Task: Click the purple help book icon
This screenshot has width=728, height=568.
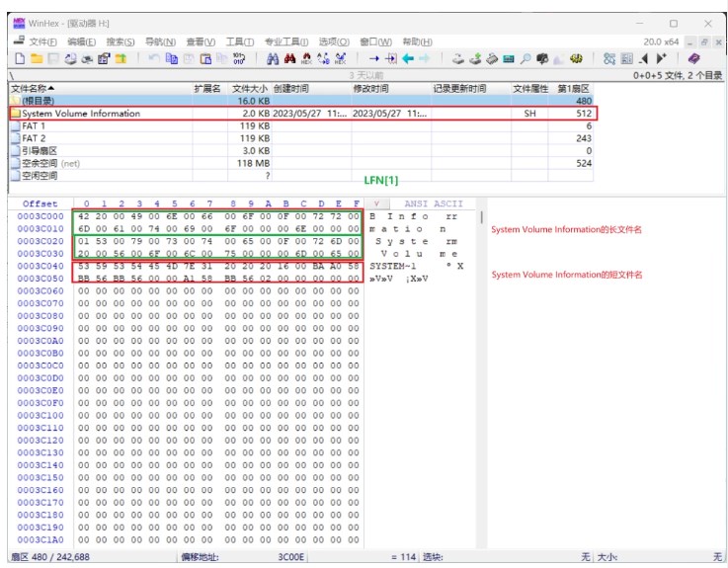Action: [x=693, y=58]
